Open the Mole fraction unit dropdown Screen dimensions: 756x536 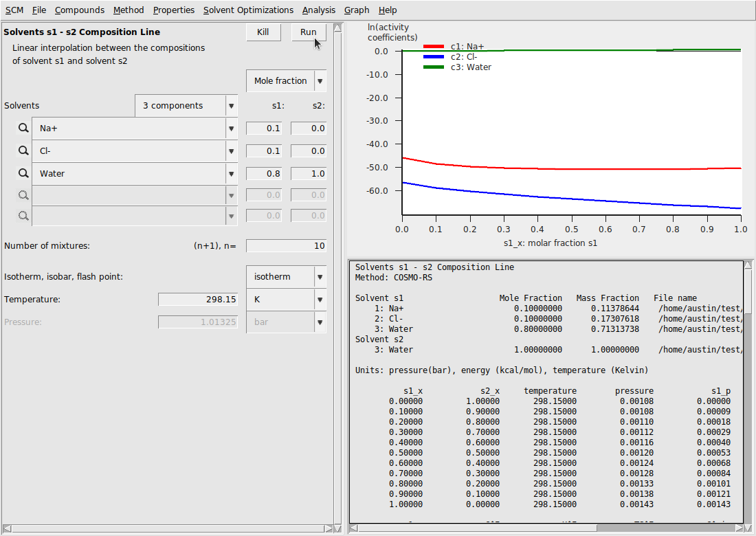tap(320, 81)
